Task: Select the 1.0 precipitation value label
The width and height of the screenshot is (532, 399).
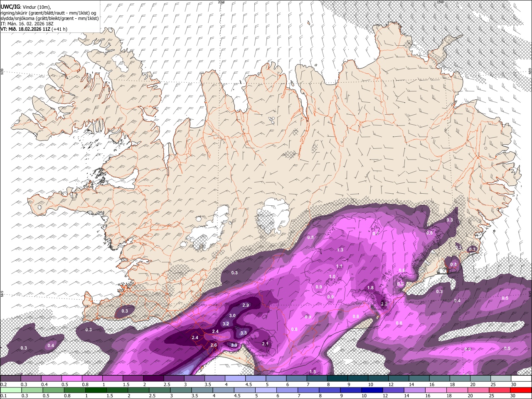Action: (332, 276)
